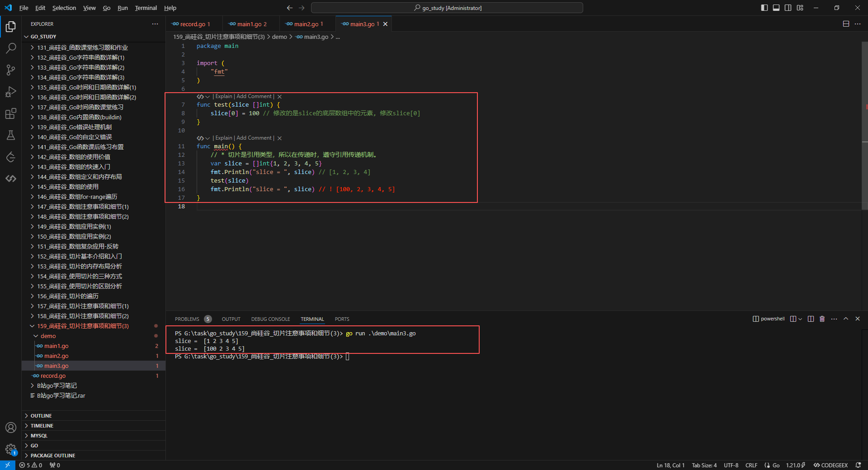Open the Explorer view in activity bar
Viewport: 868px width, 470px height.
11,27
